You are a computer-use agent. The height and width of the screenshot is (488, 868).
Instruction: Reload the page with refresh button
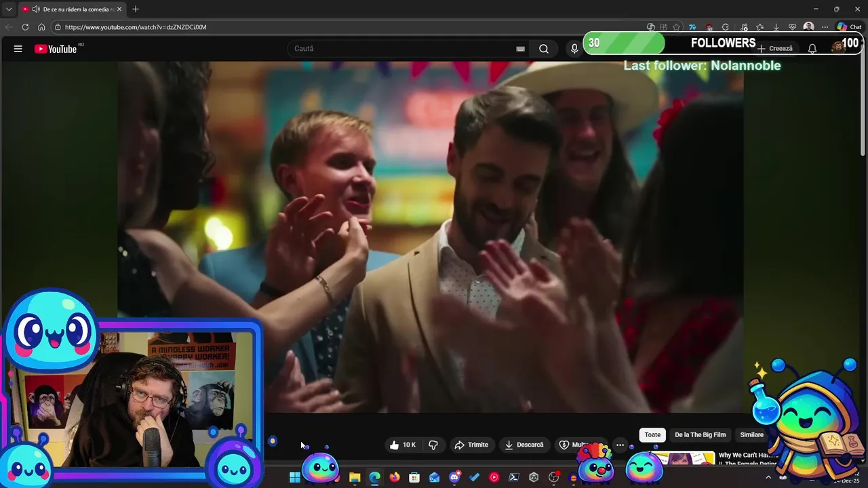click(x=25, y=27)
